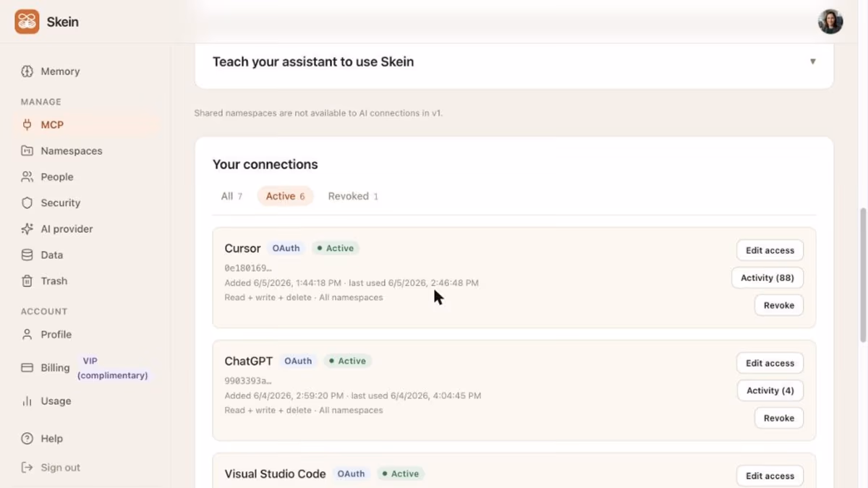Click the Active status badge for ChatGPT
This screenshot has height=488, width=868.
point(347,361)
